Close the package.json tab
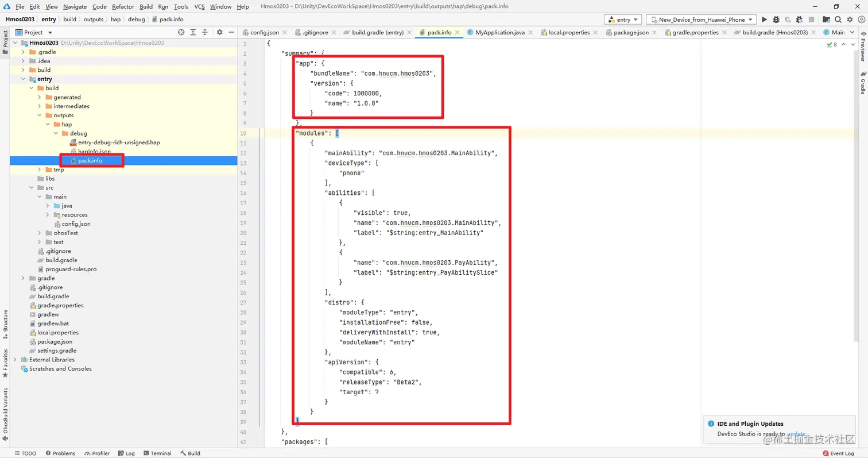 [x=654, y=33]
